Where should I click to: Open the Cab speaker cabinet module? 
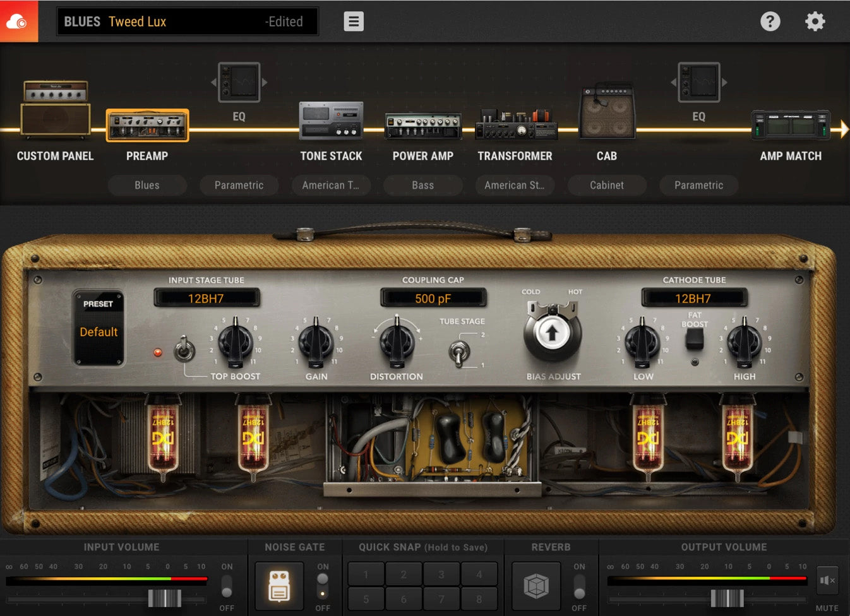(607, 112)
